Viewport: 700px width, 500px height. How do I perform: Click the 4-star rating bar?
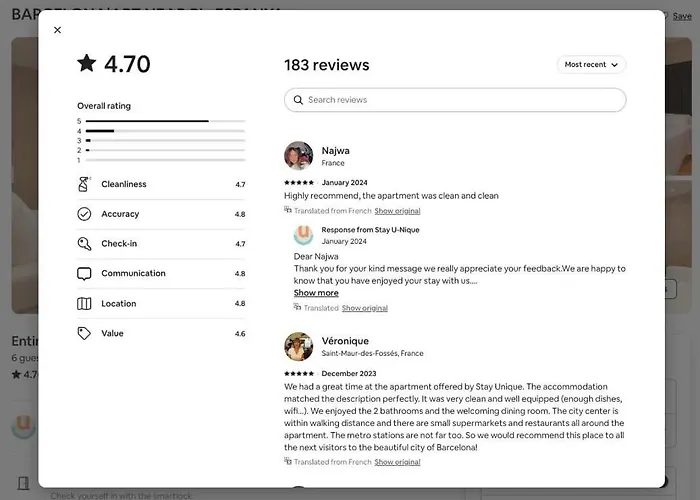(165, 131)
